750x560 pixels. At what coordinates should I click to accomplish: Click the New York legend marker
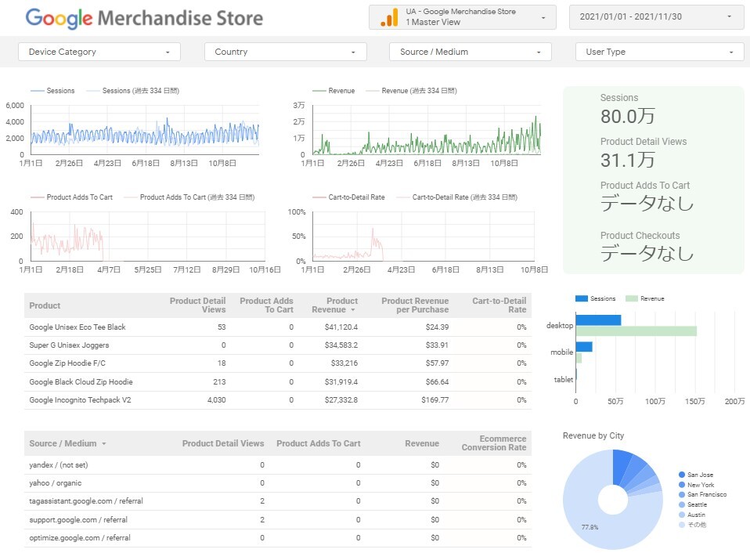[x=681, y=485]
